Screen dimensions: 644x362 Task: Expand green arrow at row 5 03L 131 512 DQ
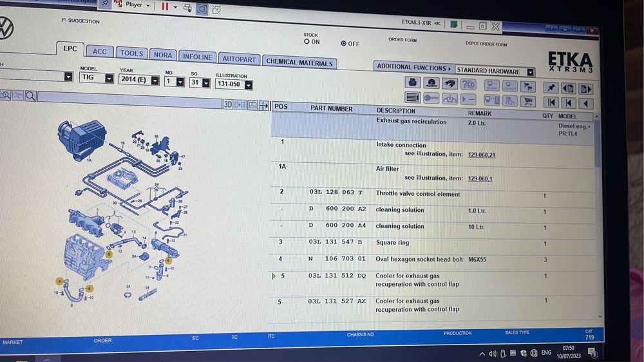[x=274, y=276]
